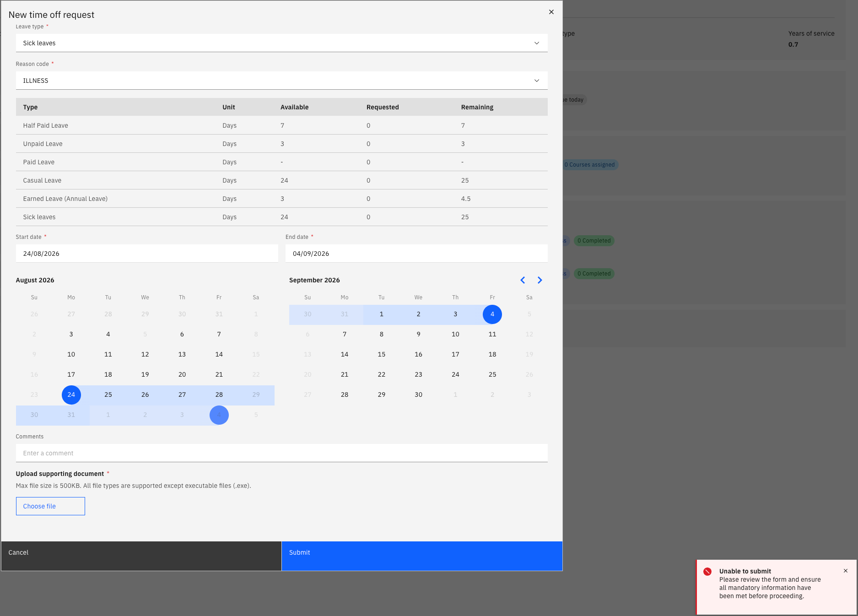Select August 17 in the calendar
858x616 pixels.
71,375
